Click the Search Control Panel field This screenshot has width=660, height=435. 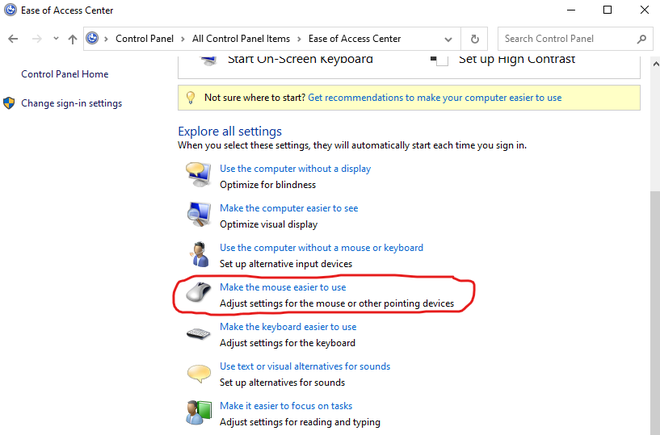[x=568, y=39]
